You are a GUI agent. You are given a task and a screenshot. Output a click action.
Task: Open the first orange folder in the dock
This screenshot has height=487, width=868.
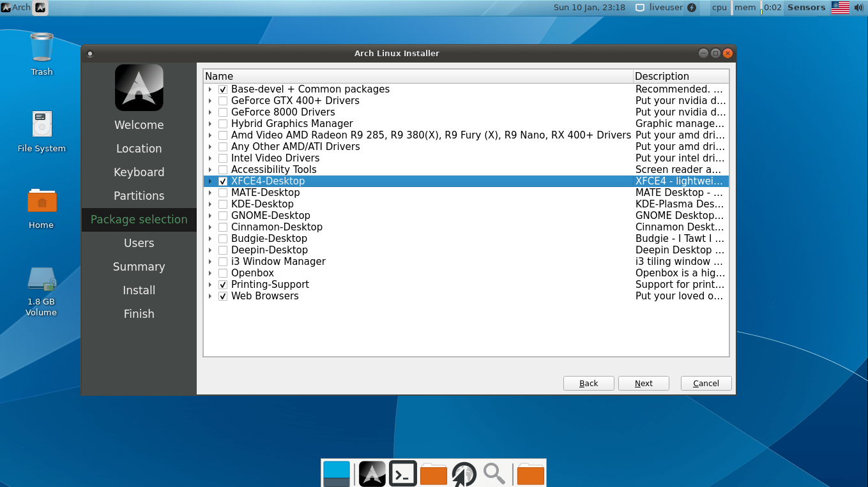tap(434, 474)
